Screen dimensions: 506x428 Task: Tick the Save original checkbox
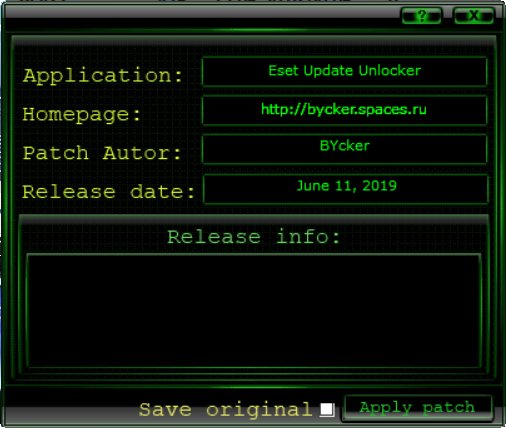(x=327, y=409)
